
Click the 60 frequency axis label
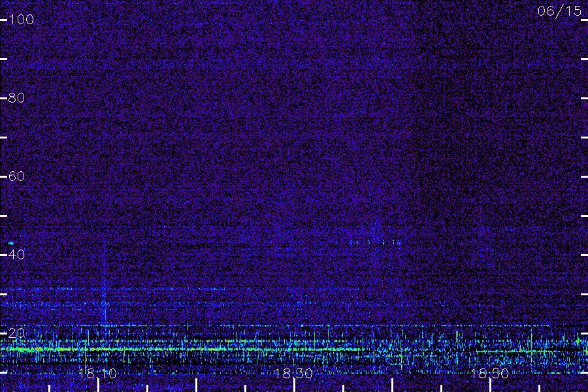16,176
